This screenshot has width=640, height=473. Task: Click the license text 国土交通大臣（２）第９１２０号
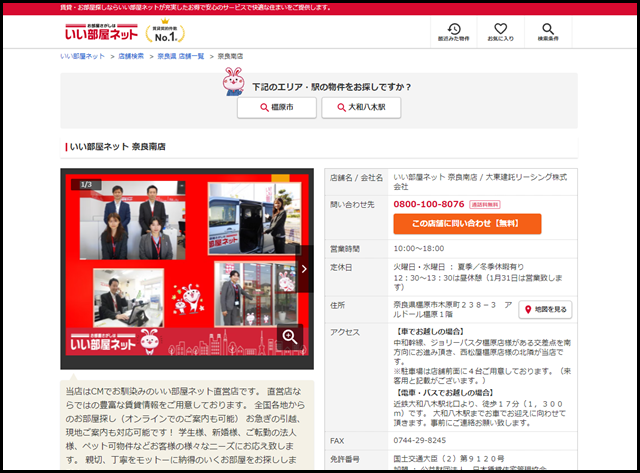coord(449,459)
